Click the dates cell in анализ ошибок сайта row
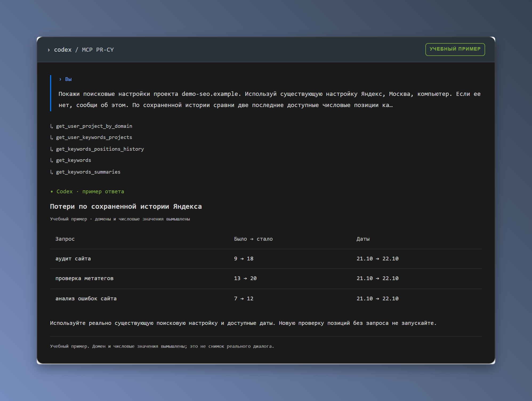The height and width of the screenshot is (401, 532). click(x=378, y=299)
